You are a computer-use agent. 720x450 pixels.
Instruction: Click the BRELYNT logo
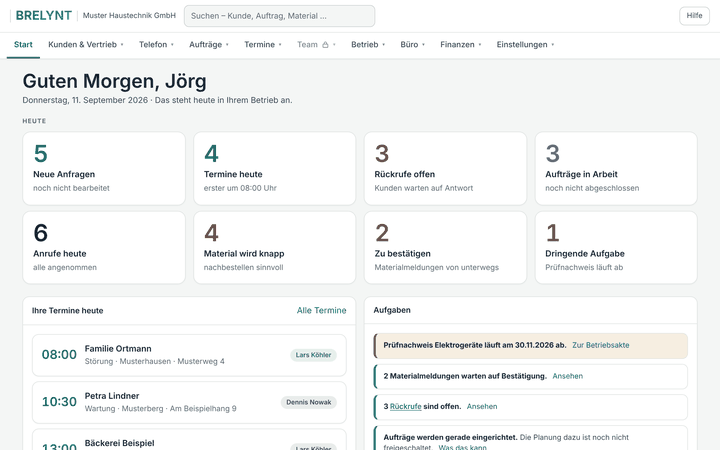click(x=44, y=16)
